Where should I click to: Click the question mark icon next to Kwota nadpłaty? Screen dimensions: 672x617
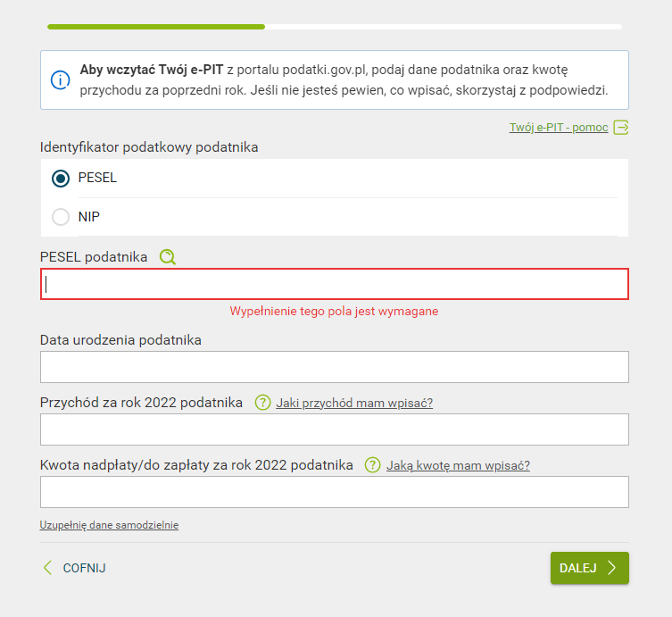[x=373, y=465]
